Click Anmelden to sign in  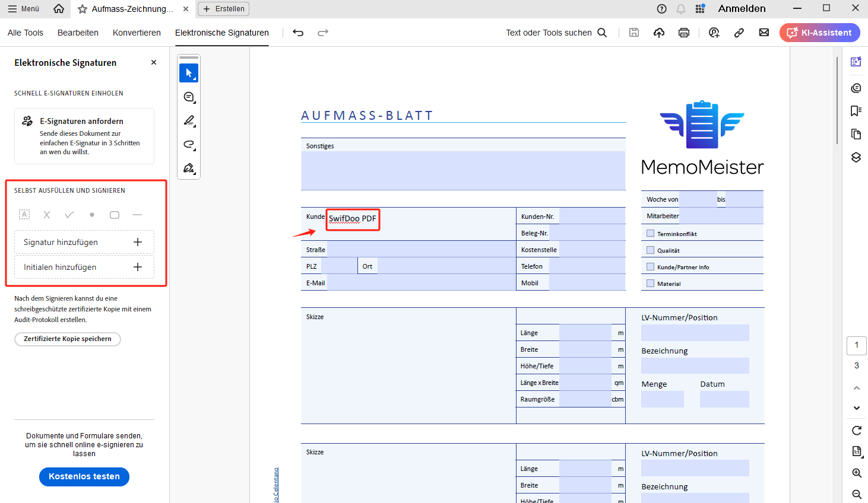pyautogui.click(x=742, y=8)
